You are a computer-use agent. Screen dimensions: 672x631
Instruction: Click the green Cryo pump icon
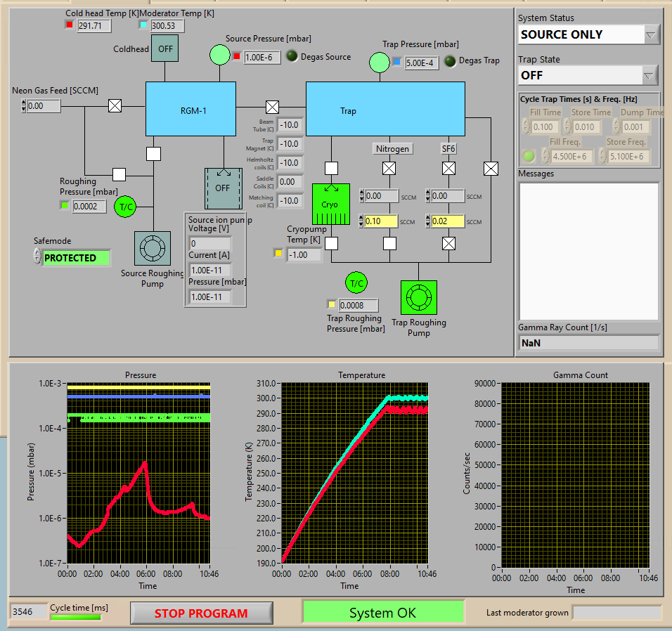point(330,204)
